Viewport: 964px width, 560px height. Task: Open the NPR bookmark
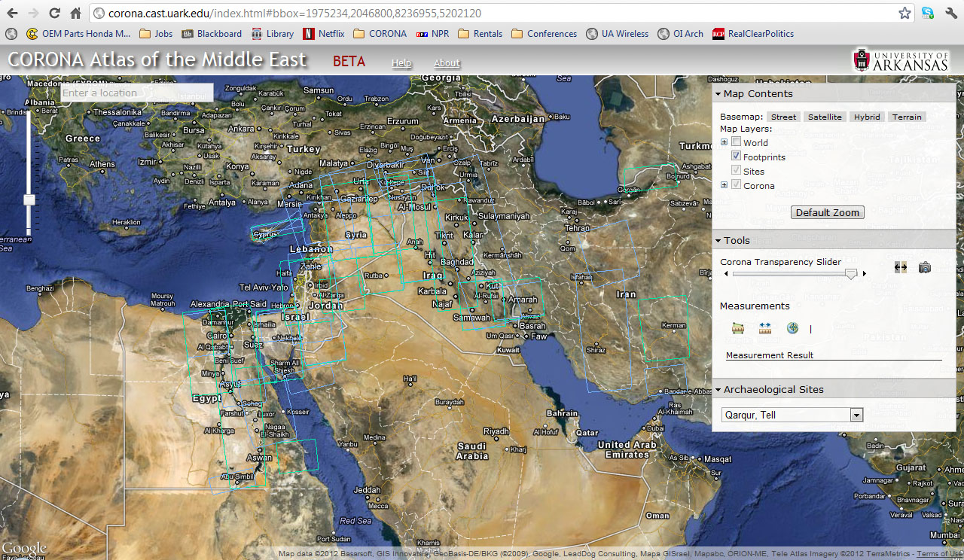432,34
